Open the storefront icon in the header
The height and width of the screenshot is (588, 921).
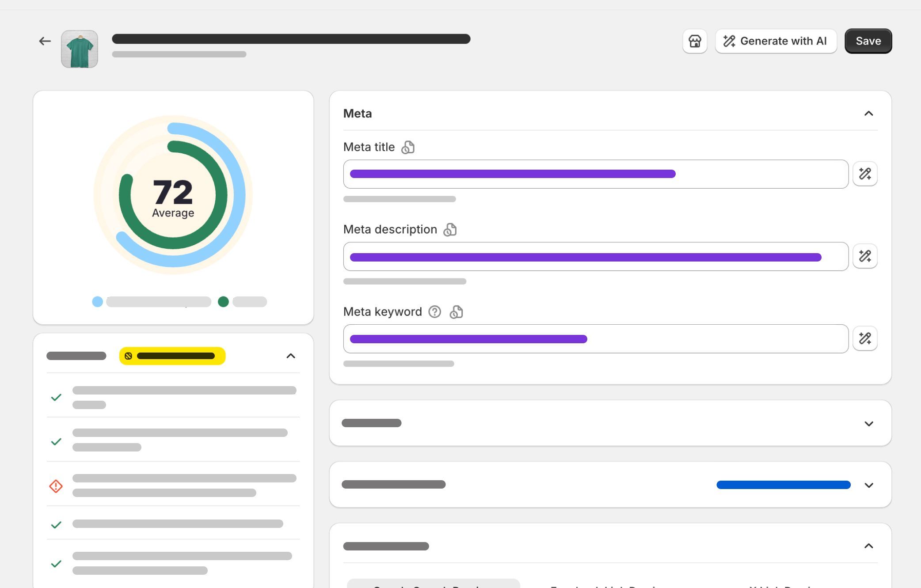click(695, 41)
